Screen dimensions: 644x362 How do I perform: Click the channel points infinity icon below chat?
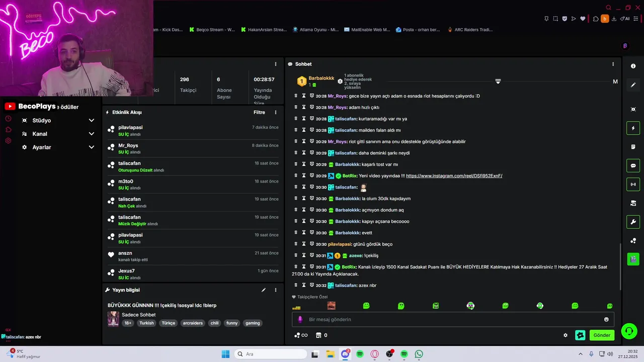pos(301,335)
